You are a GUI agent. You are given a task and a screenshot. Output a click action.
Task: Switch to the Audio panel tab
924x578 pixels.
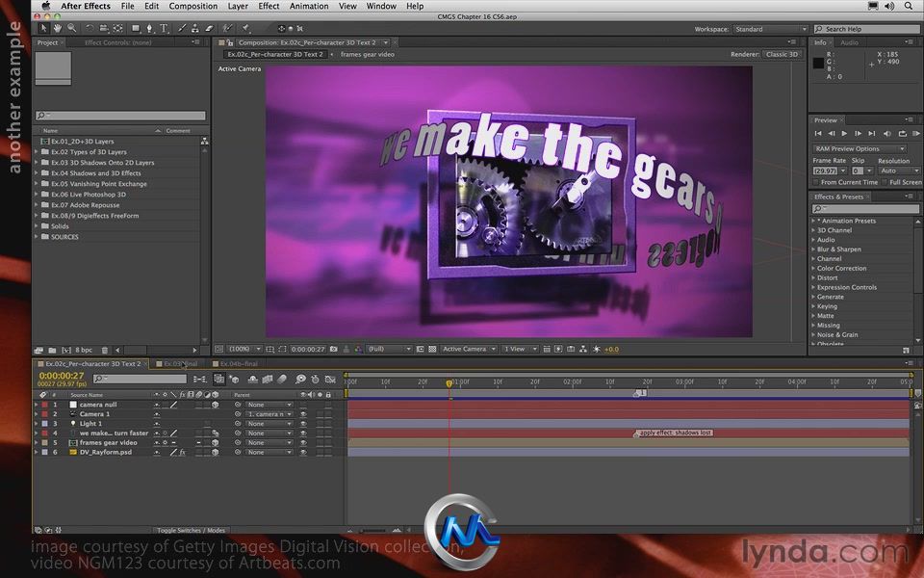click(849, 42)
